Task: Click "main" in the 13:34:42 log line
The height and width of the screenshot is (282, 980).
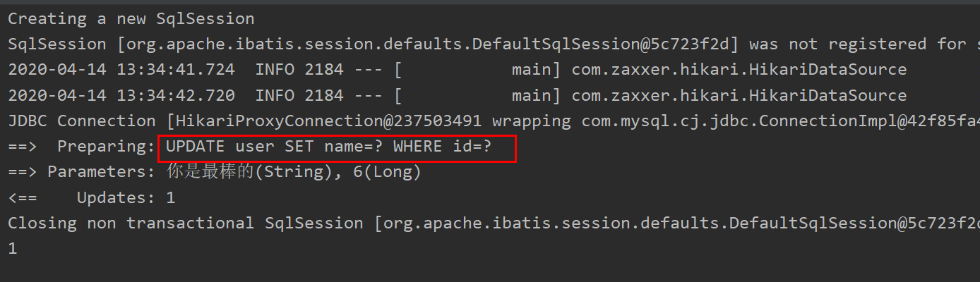Action: [x=531, y=95]
